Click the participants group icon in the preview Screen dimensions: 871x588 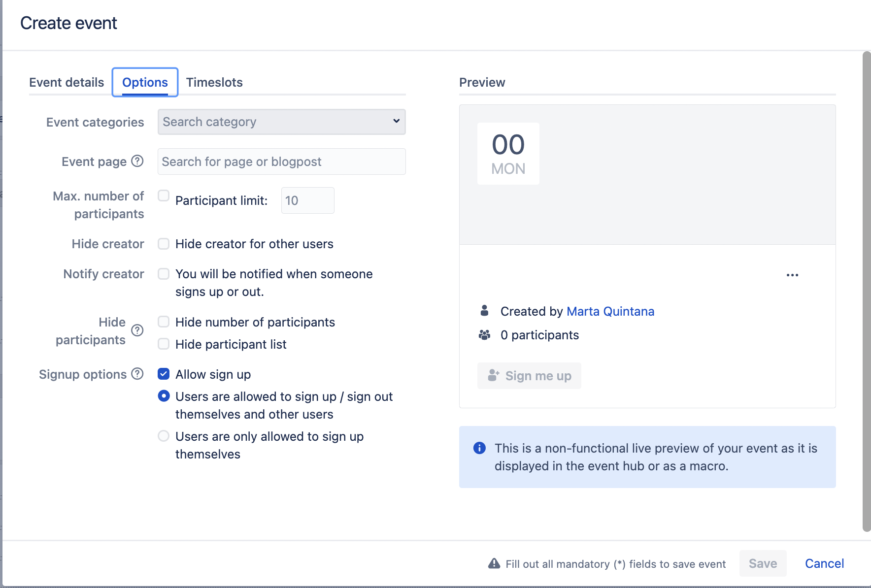click(x=484, y=335)
